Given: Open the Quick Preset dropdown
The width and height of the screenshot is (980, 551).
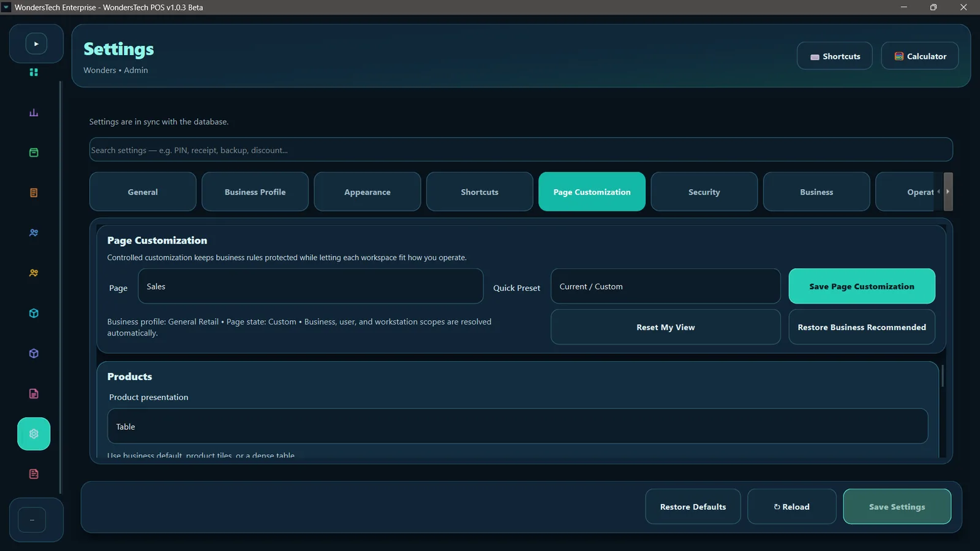Looking at the screenshot, I should tap(666, 286).
